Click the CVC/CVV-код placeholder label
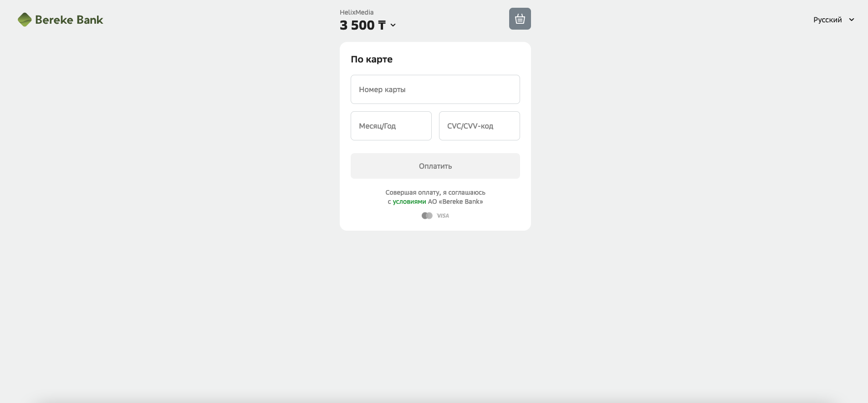 tap(470, 126)
